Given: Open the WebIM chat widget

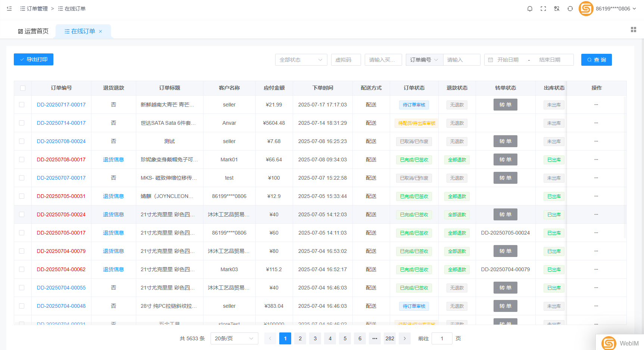Looking at the screenshot, I should pyautogui.click(x=620, y=343).
